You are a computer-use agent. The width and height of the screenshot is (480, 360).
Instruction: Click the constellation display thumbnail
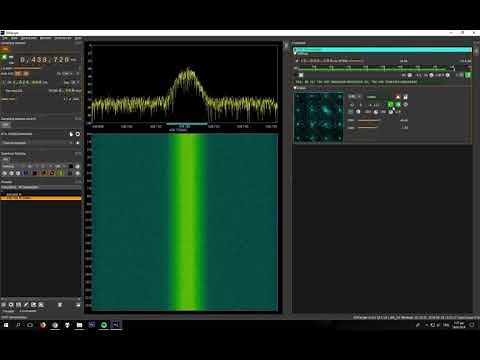tap(318, 117)
